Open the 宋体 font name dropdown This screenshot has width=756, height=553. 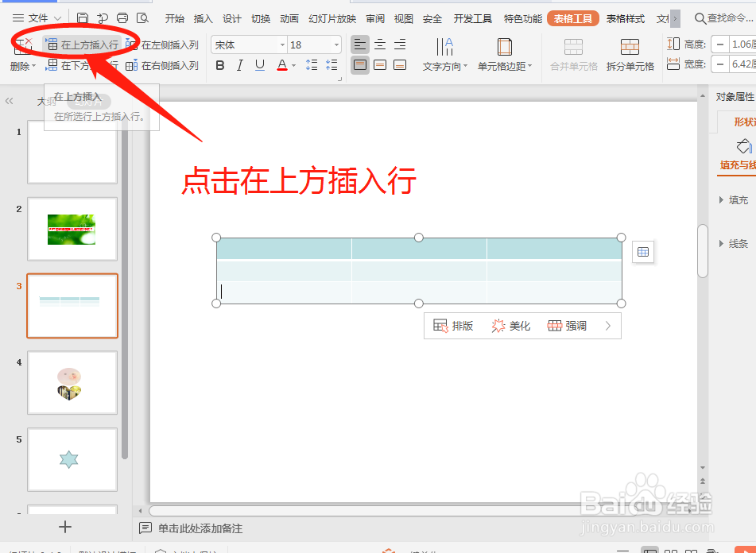[x=282, y=45]
